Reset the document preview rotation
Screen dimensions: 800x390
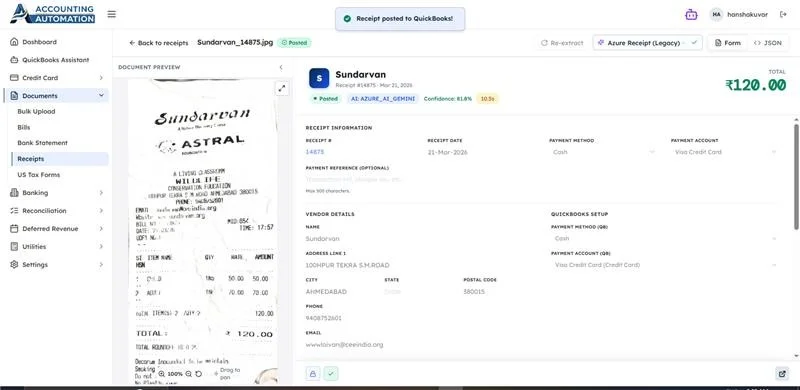click(x=198, y=374)
